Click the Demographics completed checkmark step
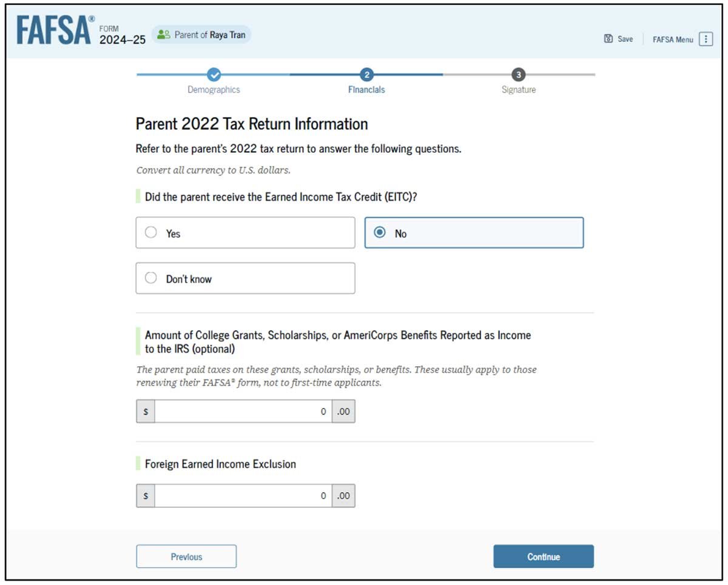The image size is (728, 585). pyautogui.click(x=214, y=75)
